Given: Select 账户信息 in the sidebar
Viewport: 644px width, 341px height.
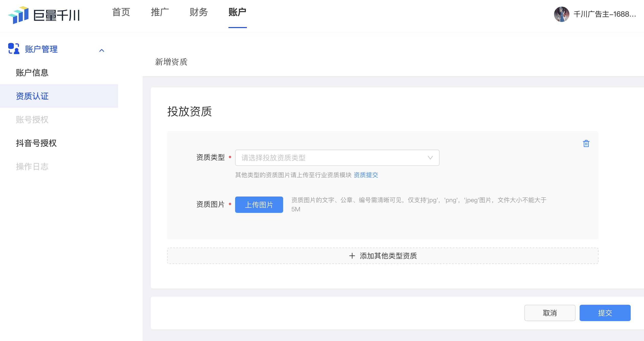Looking at the screenshot, I should [32, 72].
